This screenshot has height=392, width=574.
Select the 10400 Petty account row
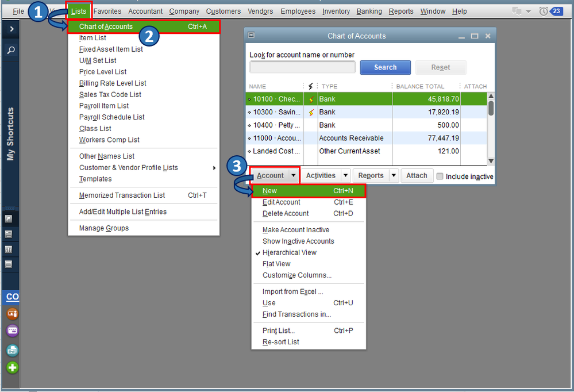pyautogui.click(x=366, y=125)
